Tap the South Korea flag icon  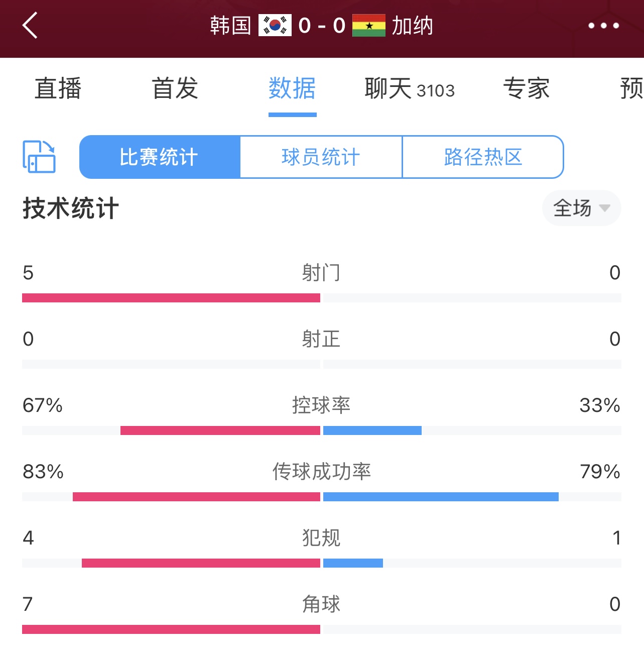click(x=275, y=26)
